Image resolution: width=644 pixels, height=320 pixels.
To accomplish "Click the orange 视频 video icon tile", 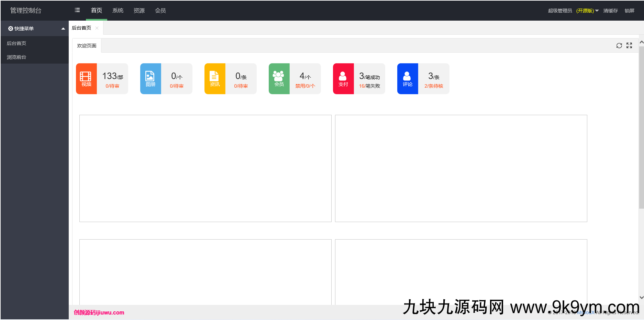I will coord(86,79).
